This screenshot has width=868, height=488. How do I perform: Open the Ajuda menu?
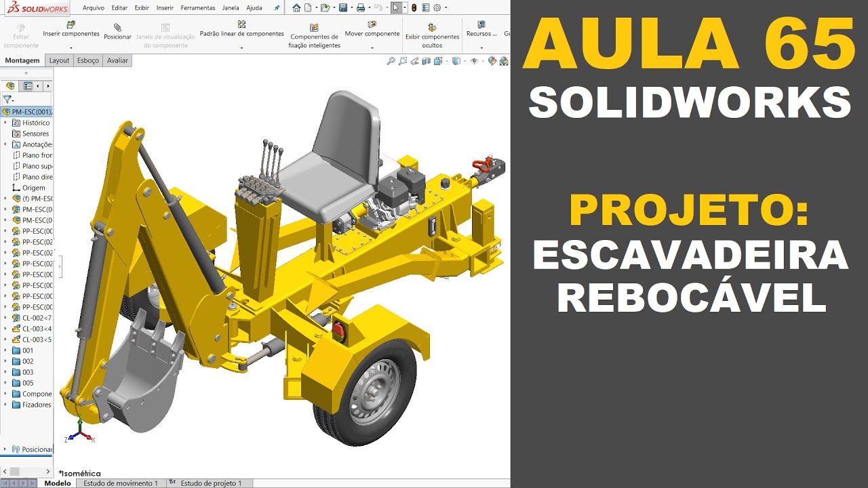coord(254,8)
